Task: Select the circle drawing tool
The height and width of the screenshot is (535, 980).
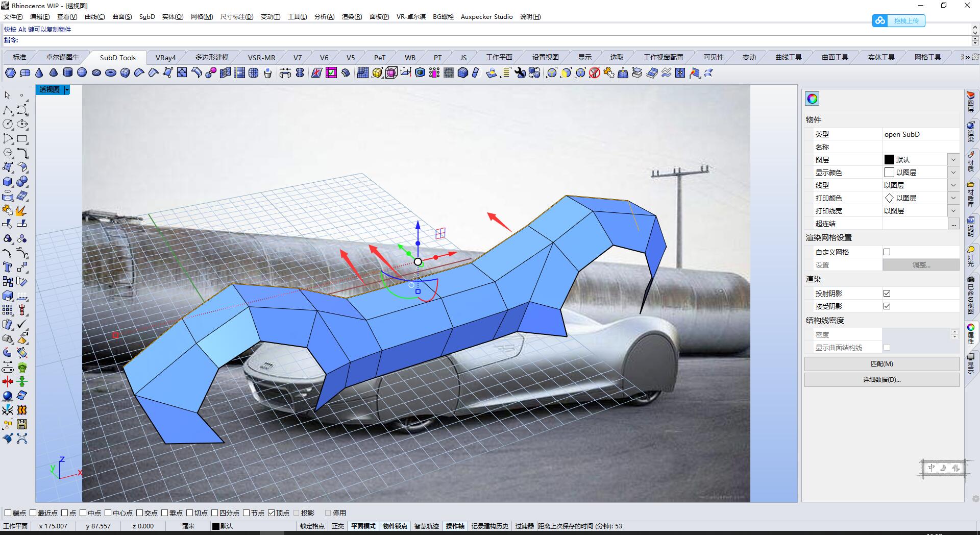Action: 8,124
